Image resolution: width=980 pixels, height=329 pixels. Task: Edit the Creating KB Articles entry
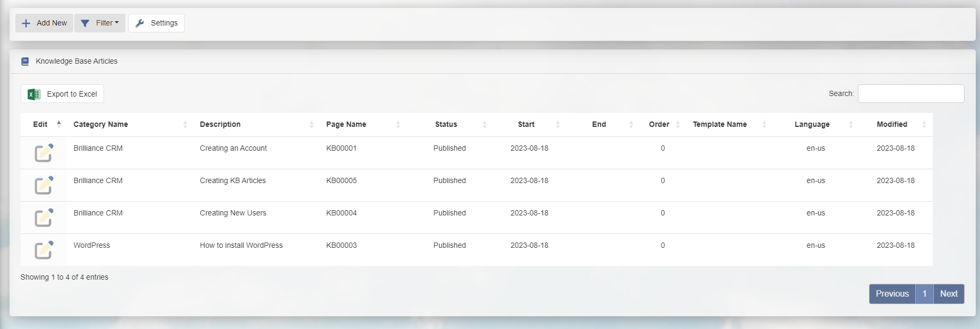click(x=44, y=185)
